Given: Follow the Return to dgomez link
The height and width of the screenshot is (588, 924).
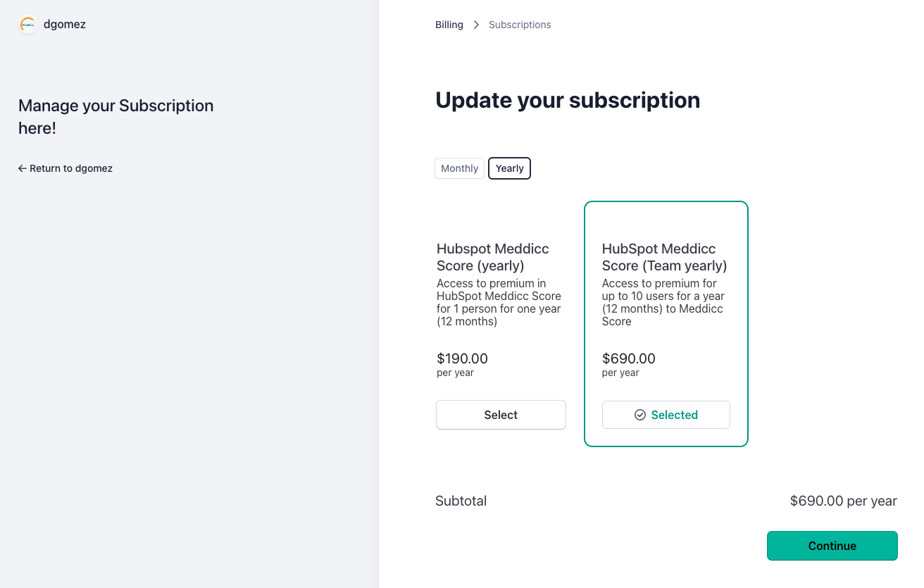Looking at the screenshot, I should click(x=70, y=168).
